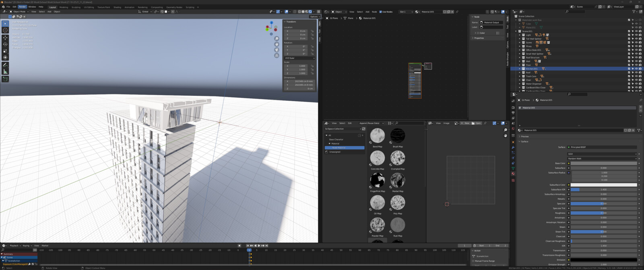
Task: Open the XYZ Euler rotation mode dropdown
Action: (x=299, y=58)
